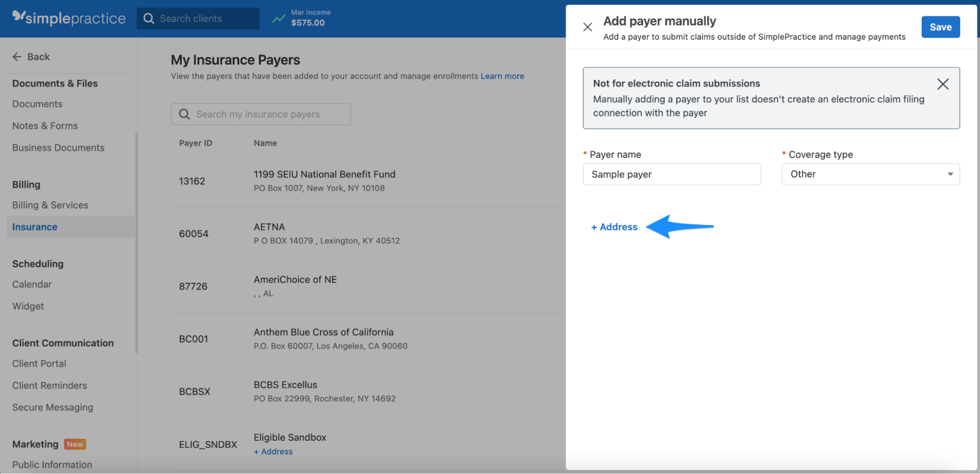Viewport: 980px width, 474px height.
Task: Click the New badge next to Marketing
Action: pos(75,444)
